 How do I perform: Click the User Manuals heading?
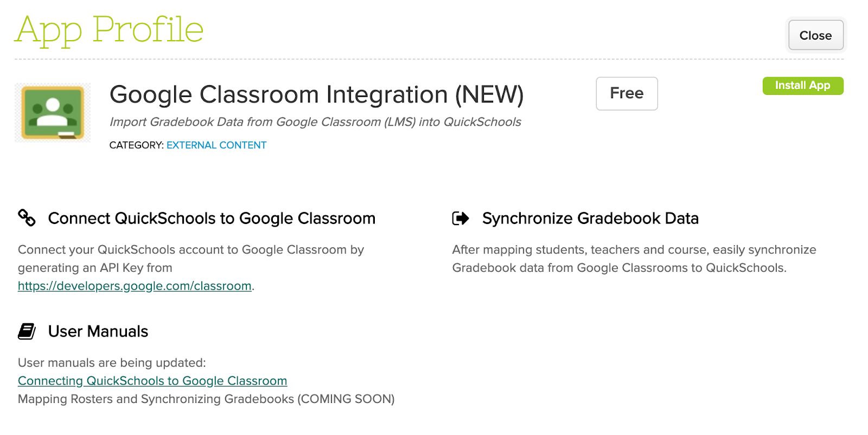click(98, 331)
